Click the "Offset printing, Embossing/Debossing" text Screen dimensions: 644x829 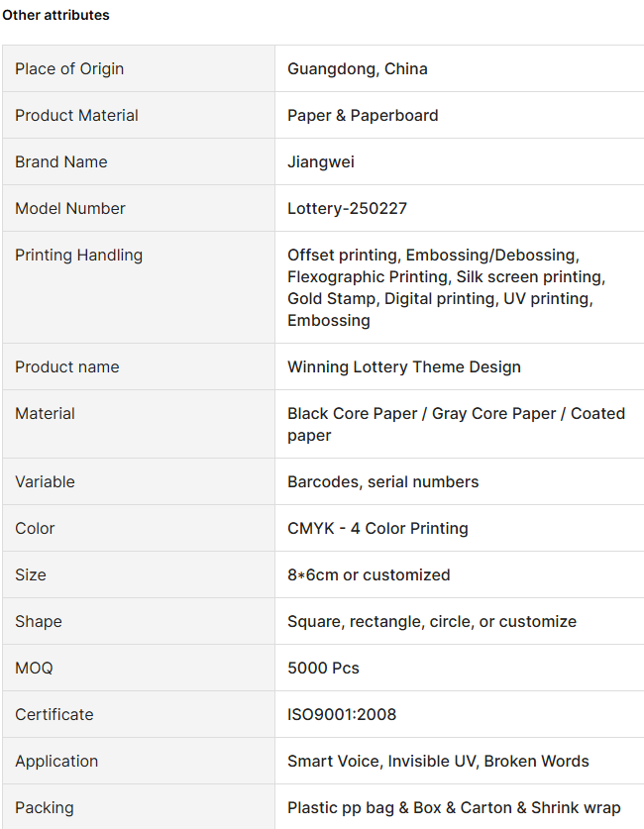pos(433,255)
